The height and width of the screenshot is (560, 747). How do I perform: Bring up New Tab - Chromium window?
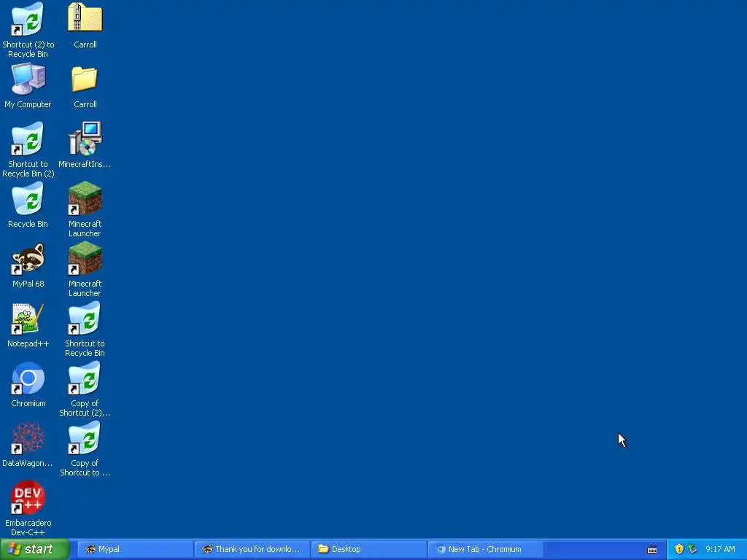coord(485,549)
